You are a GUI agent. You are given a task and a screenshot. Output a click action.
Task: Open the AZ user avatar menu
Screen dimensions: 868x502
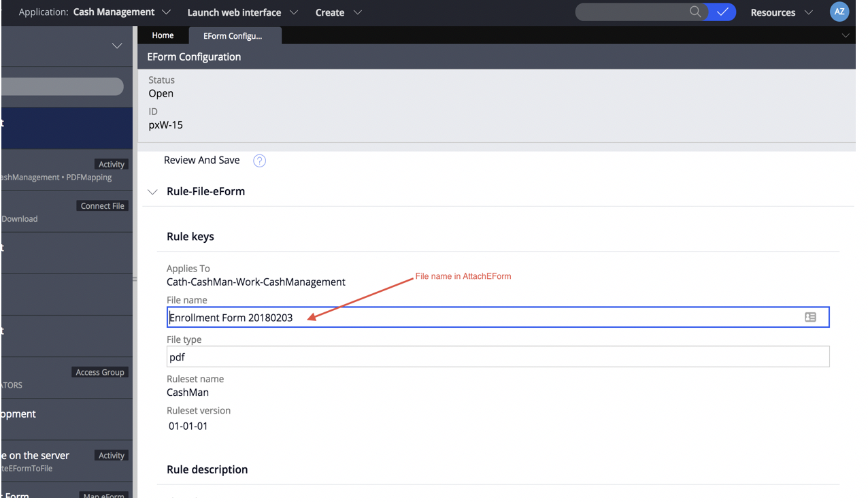839,12
